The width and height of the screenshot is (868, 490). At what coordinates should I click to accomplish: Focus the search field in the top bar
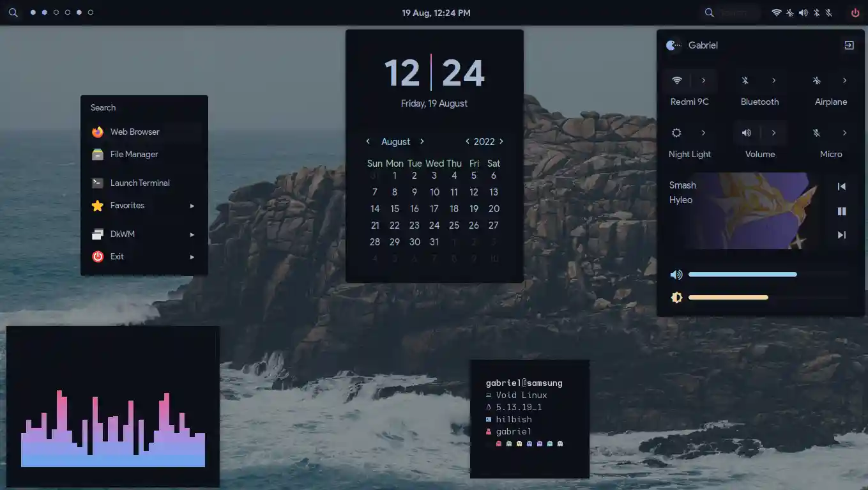coord(730,13)
